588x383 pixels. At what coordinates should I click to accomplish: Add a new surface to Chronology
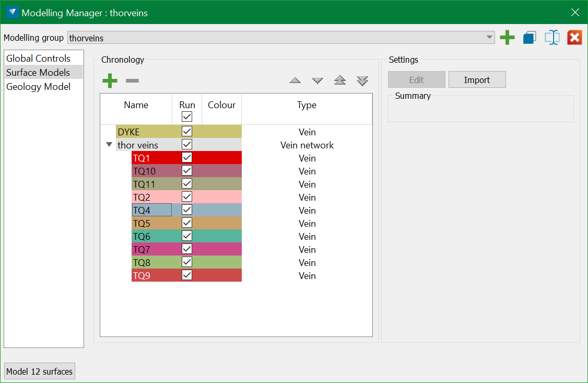[x=110, y=80]
